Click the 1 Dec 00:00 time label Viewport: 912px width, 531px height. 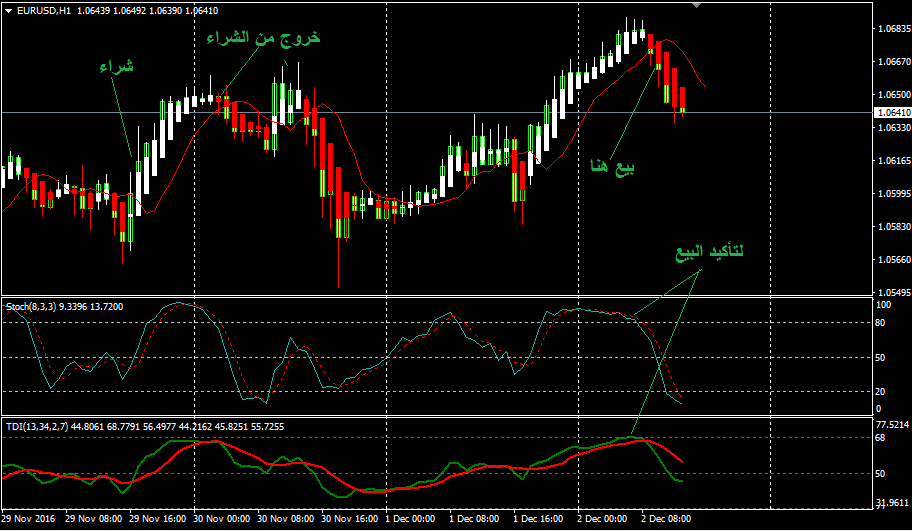[x=411, y=518]
